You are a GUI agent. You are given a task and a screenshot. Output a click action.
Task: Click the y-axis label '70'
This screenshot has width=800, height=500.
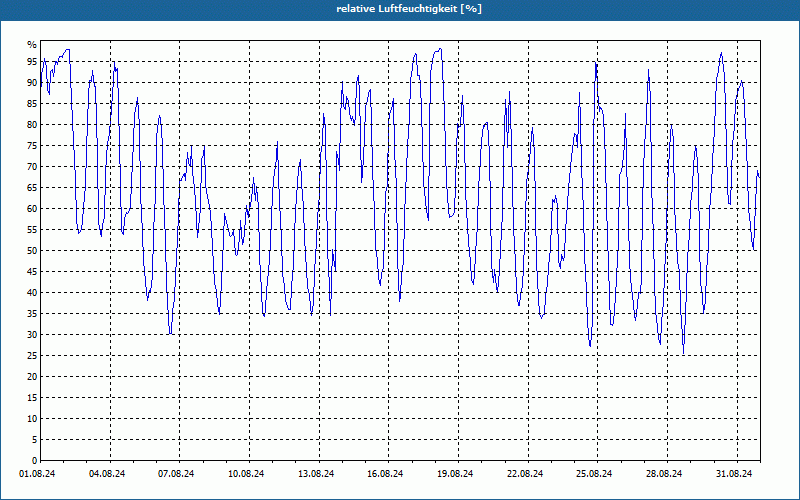[x=32, y=167]
